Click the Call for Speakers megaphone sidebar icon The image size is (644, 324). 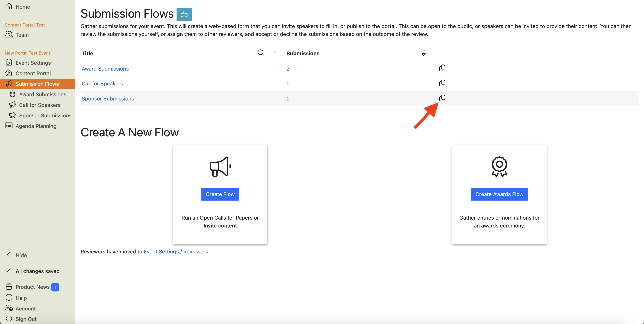[12, 104]
